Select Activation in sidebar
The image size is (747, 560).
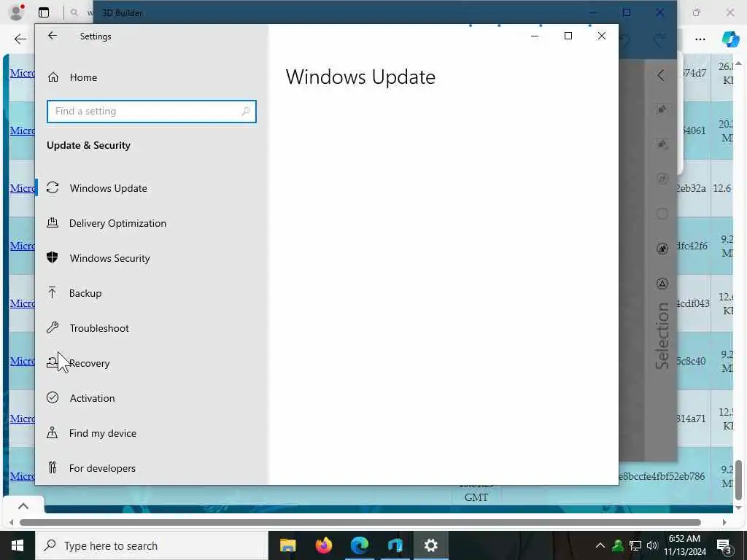(x=152, y=398)
